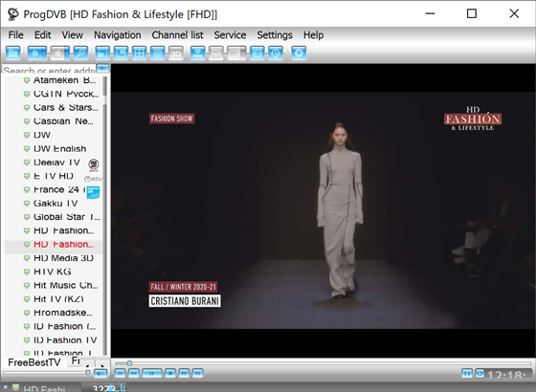Viewport: 536px width, 392px height.
Task: Click the playback seek slider
Action: click(x=323, y=363)
